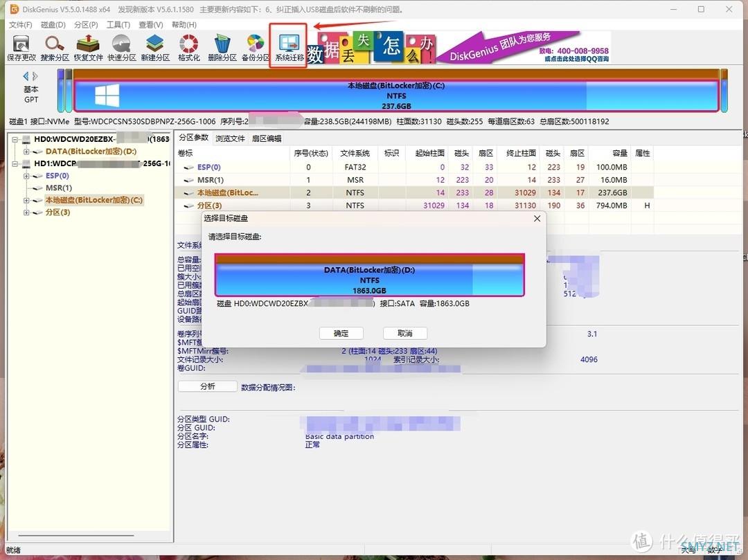
Task: Start 快速分区 (Quick partition)
Action: 122,48
